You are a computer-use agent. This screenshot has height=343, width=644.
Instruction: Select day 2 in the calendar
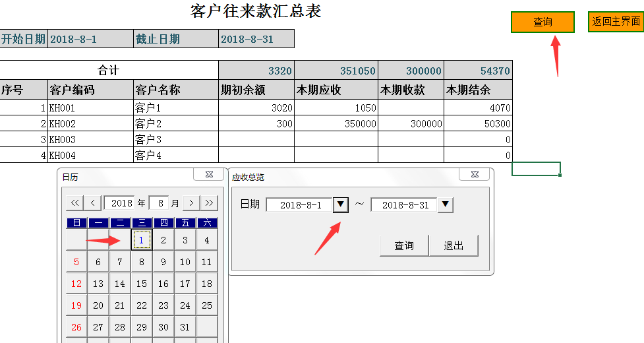click(x=163, y=240)
